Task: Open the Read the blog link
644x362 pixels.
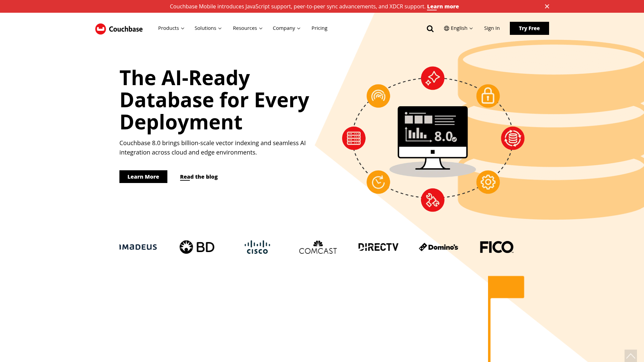Action: (199, 177)
